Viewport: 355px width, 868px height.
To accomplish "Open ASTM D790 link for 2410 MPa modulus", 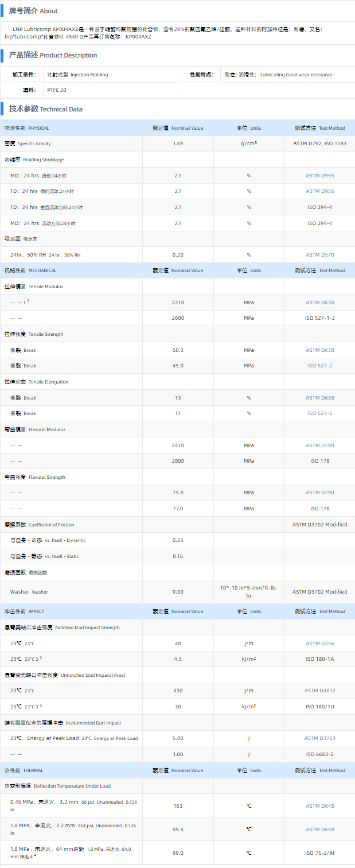I will (319, 445).
